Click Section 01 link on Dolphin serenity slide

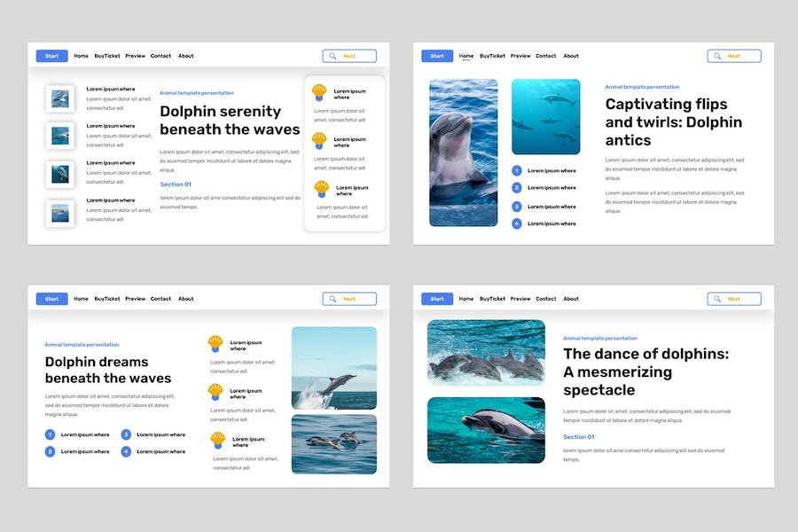pos(176,184)
